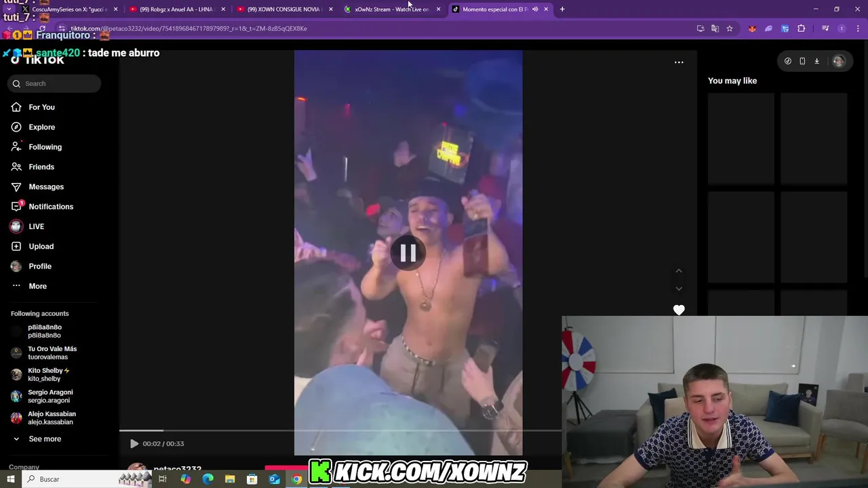Seek on the video progress bar
868x488 pixels.
(341, 430)
